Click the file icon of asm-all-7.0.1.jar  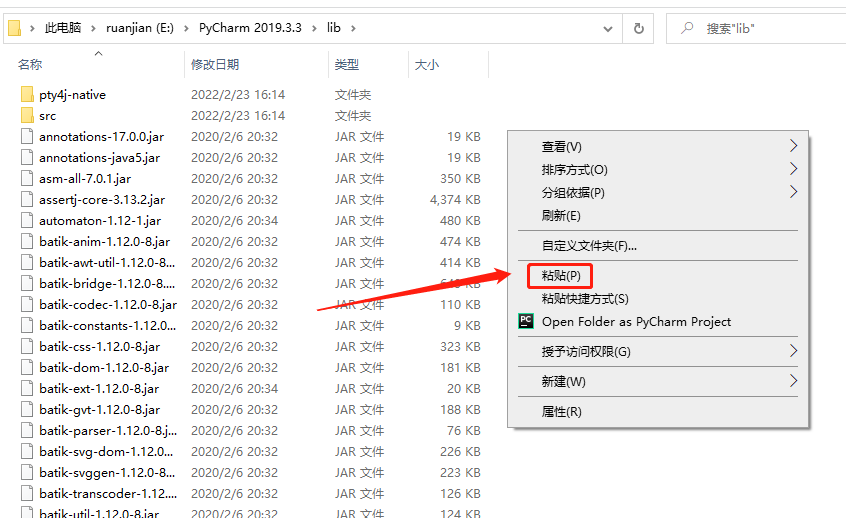pyautogui.click(x=27, y=179)
